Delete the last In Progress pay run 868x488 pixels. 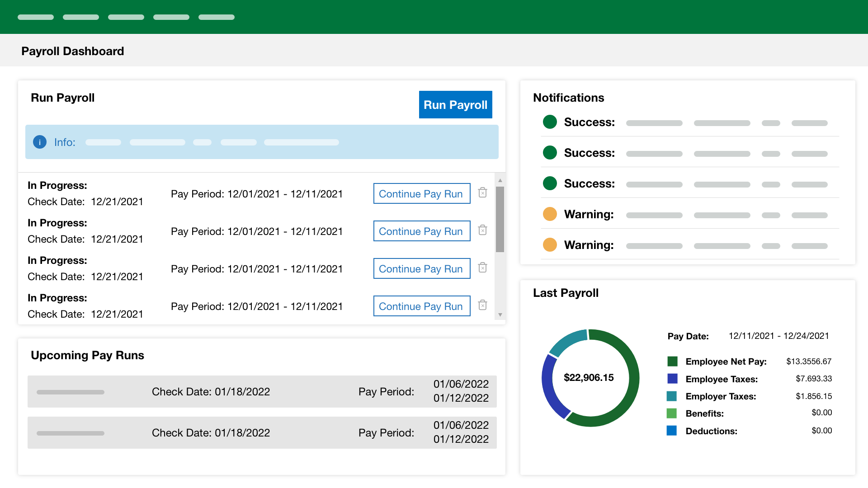482,305
